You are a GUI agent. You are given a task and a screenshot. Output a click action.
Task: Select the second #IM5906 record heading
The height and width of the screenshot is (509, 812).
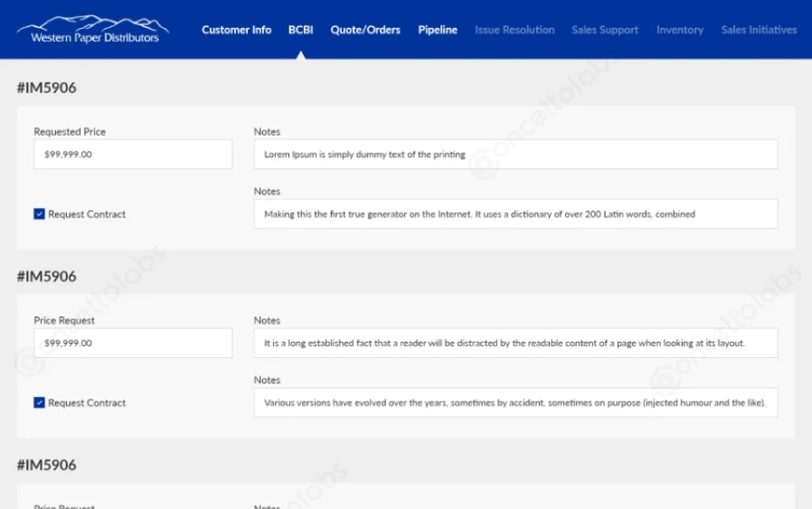pos(44,276)
